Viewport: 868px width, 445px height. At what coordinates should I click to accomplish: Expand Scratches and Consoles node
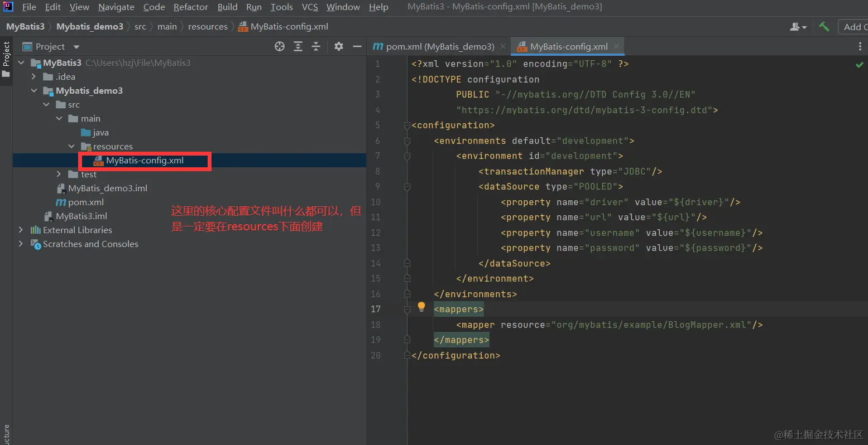pos(21,244)
